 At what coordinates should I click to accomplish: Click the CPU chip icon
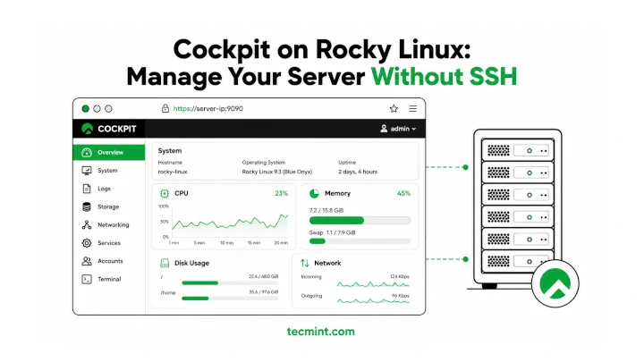point(165,193)
